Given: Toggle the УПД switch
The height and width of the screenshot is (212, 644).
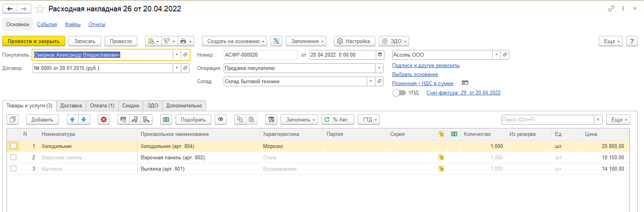Looking at the screenshot, I should pyautogui.click(x=399, y=93).
